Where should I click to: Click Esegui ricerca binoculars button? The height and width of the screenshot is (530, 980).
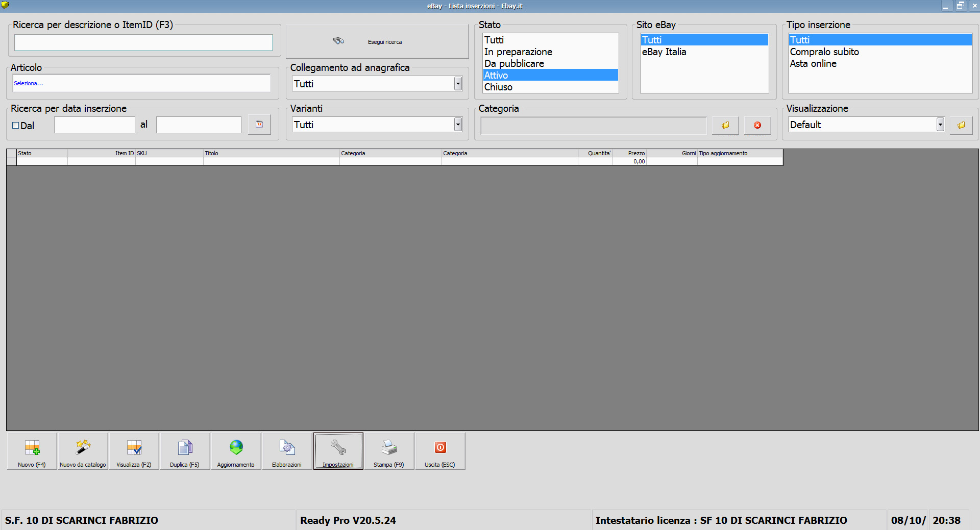coord(377,41)
